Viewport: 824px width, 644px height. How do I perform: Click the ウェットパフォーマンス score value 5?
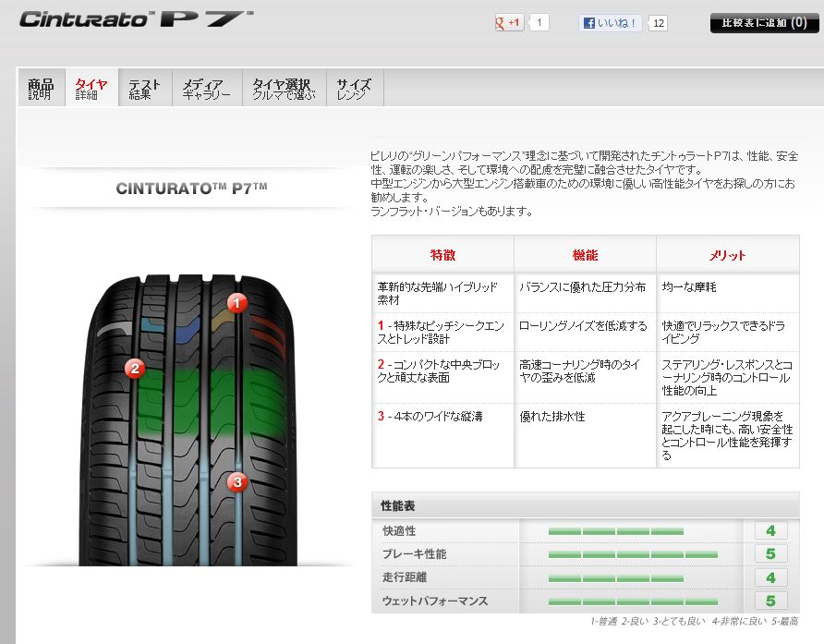pos(770,601)
